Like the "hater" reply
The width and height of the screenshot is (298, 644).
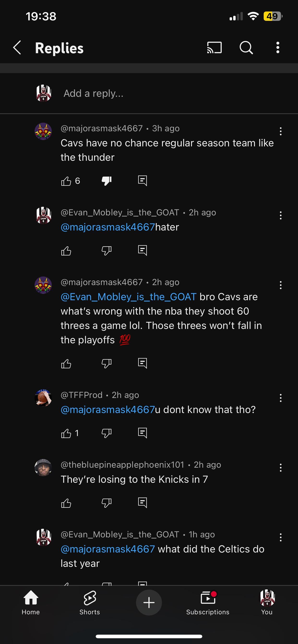66,251
